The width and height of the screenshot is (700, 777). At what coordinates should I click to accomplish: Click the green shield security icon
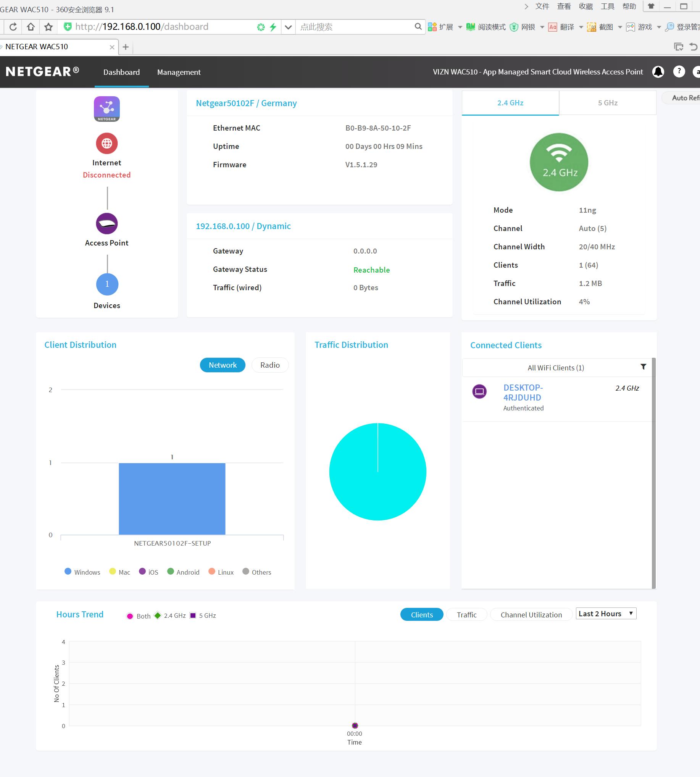[68, 27]
